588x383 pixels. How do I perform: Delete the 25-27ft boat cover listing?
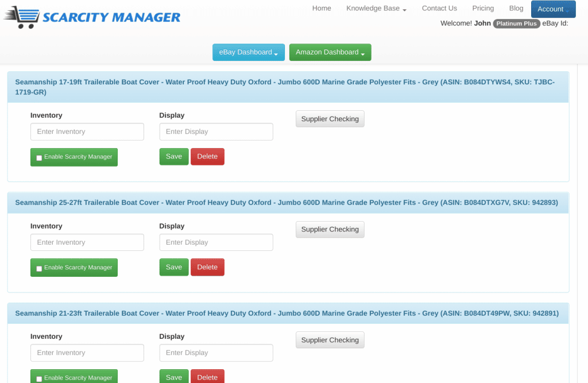(207, 267)
